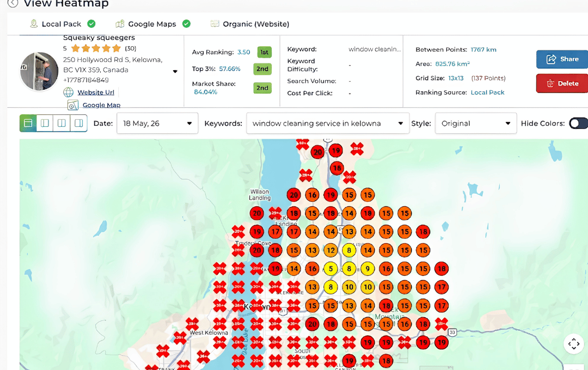
Task: Open the Website Url link
Action: [x=96, y=92]
